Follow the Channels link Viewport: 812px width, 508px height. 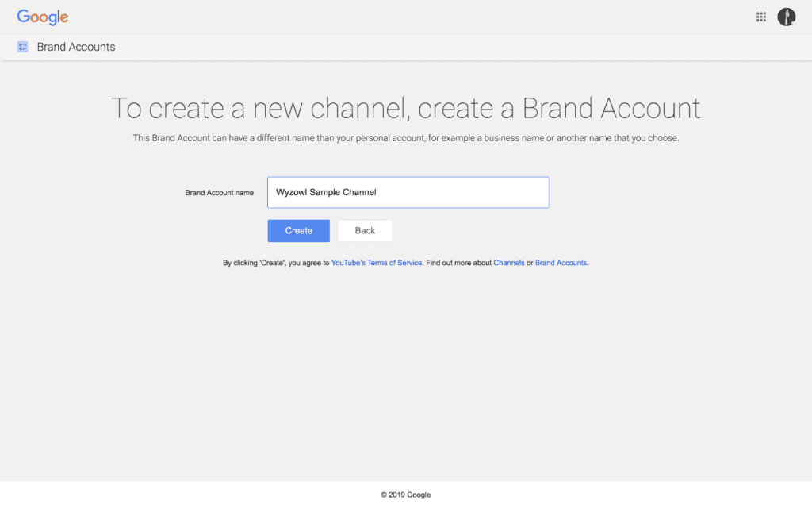508,263
